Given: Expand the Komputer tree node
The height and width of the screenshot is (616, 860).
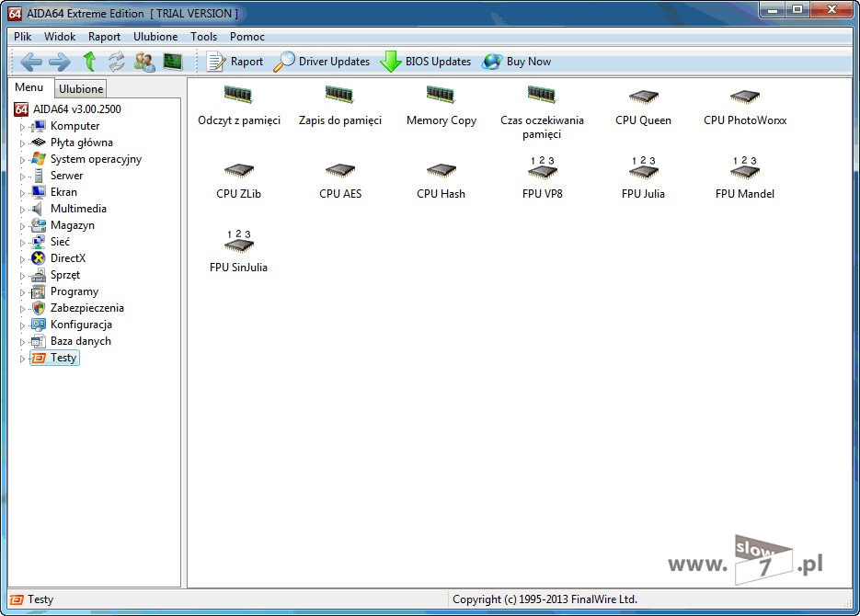Looking at the screenshot, I should click(22, 127).
